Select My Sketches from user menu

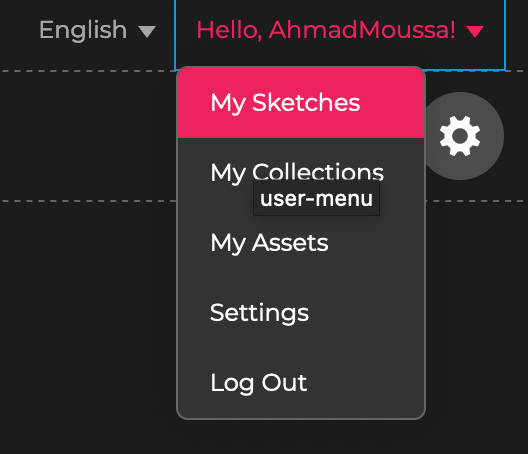[301, 103]
